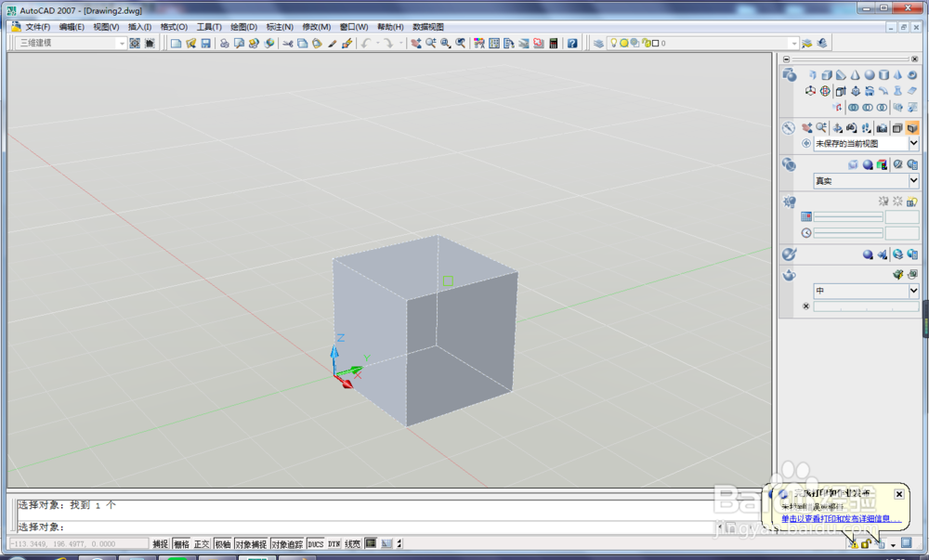Click the perspective projection cube icon

(x=912, y=128)
